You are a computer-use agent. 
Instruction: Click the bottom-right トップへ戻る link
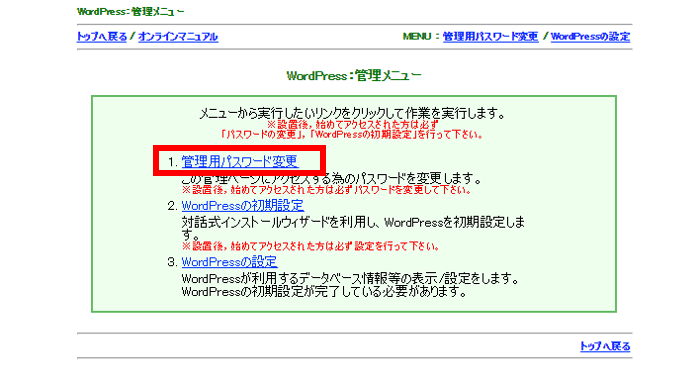point(605,346)
